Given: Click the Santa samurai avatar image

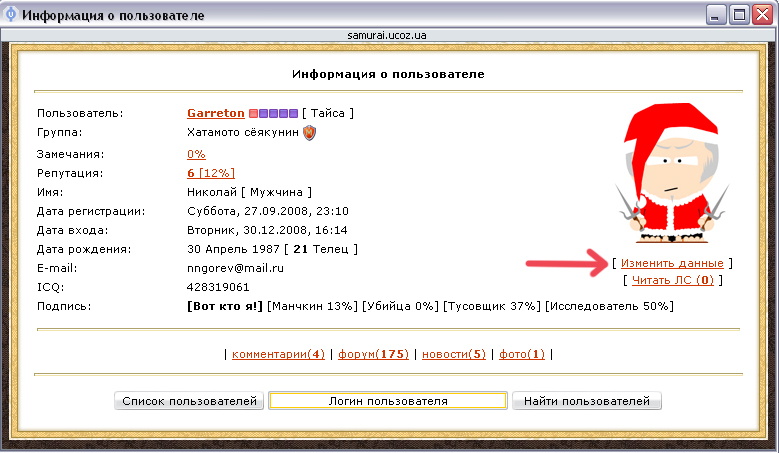Looking at the screenshot, I should [672, 173].
